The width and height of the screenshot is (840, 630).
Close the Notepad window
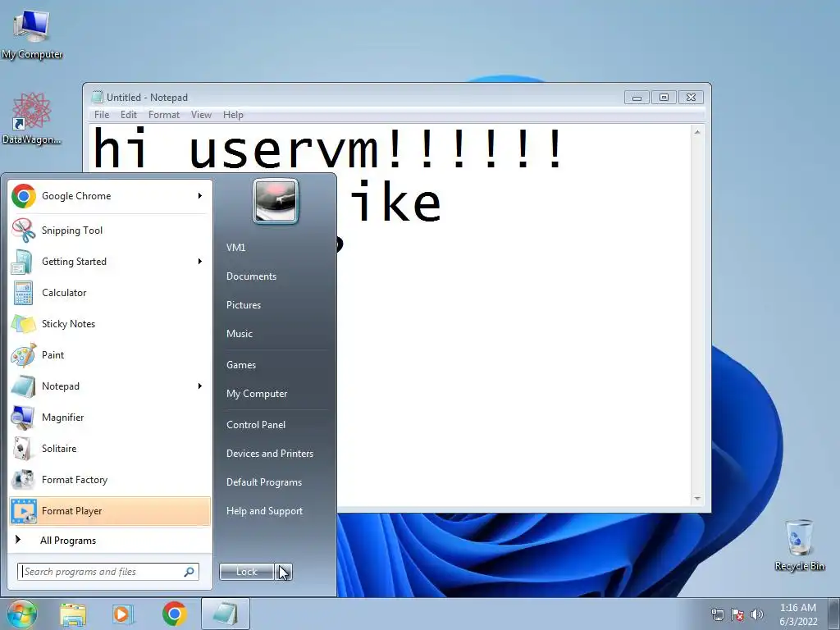(x=691, y=98)
